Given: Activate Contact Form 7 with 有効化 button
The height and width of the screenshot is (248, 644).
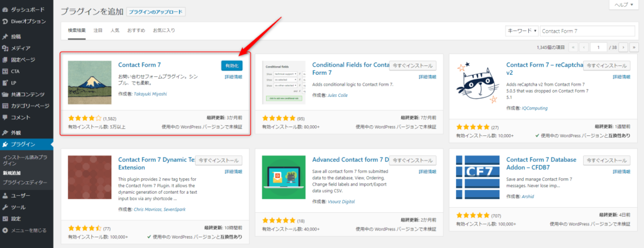Looking at the screenshot, I should [231, 66].
